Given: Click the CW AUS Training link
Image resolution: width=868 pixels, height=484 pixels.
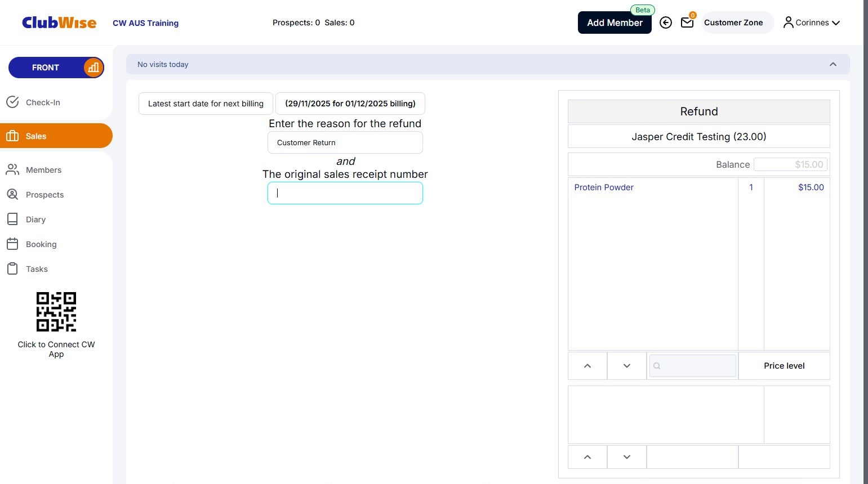Looking at the screenshot, I should click(x=145, y=23).
